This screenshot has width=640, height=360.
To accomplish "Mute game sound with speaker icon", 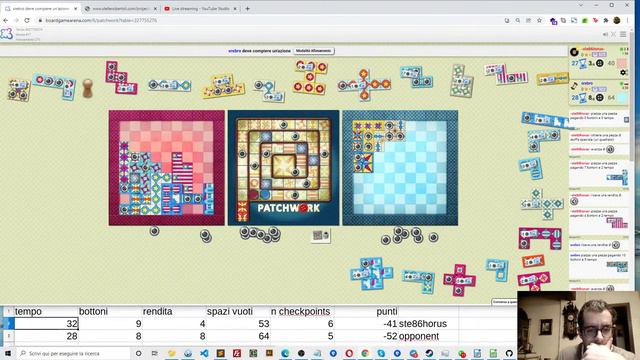I will pyautogui.click(x=605, y=34).
